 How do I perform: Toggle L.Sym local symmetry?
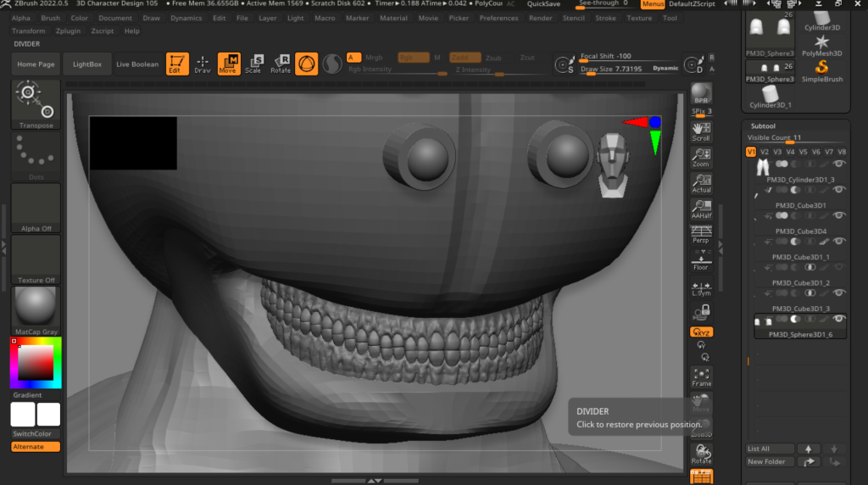coord(701,287)
